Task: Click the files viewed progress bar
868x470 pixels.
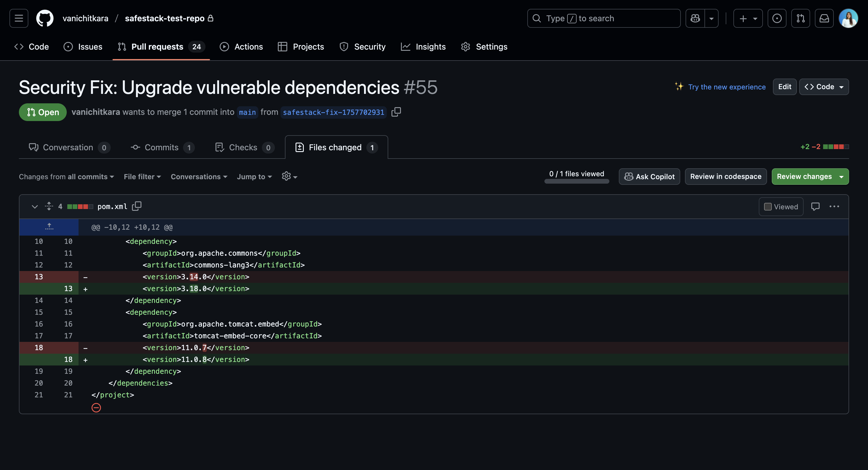Action: point(576,181)
